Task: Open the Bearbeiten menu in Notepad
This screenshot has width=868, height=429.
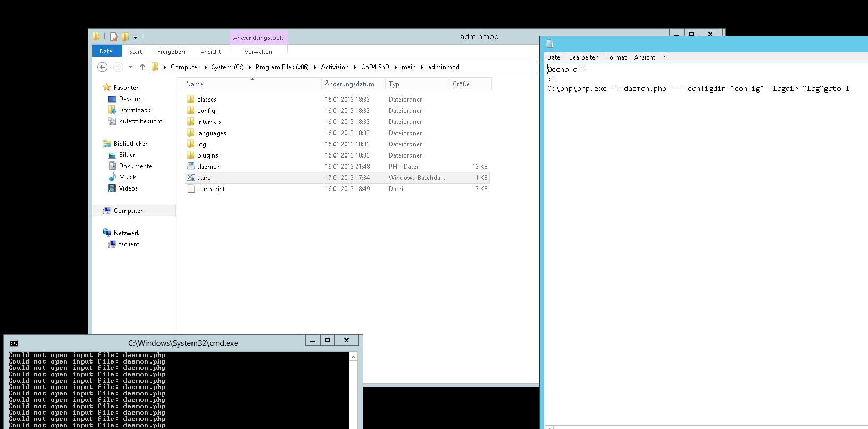Action: click(x=583, y=57)
